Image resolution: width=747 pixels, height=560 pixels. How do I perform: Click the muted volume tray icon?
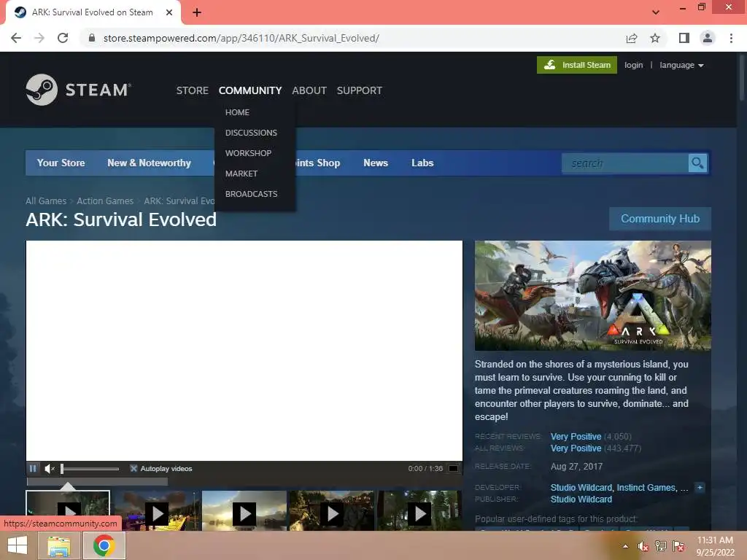[x=643, y=546]
